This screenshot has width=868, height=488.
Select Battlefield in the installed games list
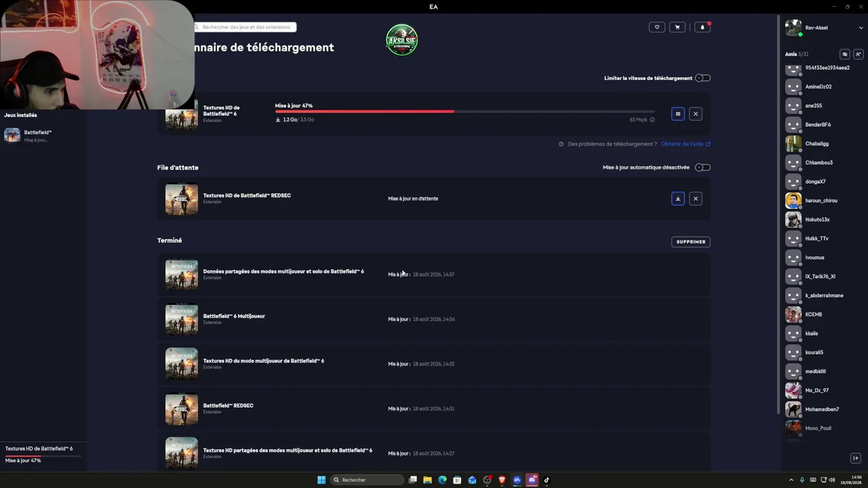click(x=42, y=136)
